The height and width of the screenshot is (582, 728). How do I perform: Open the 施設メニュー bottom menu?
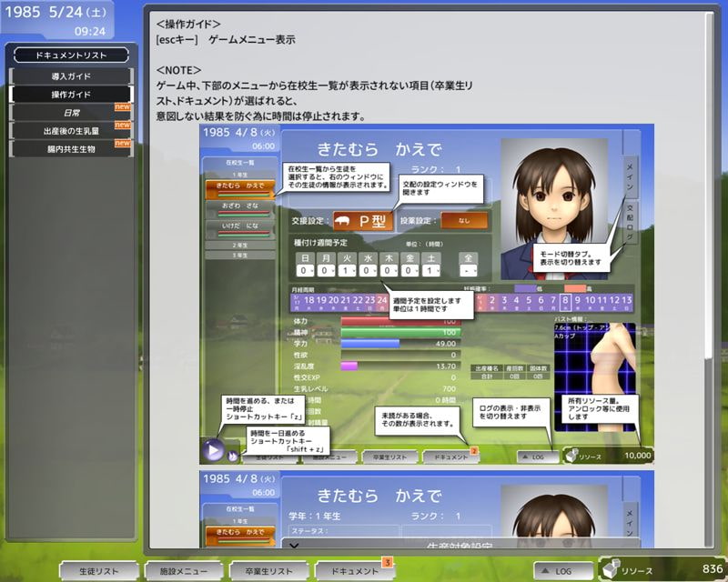(184, 571)
